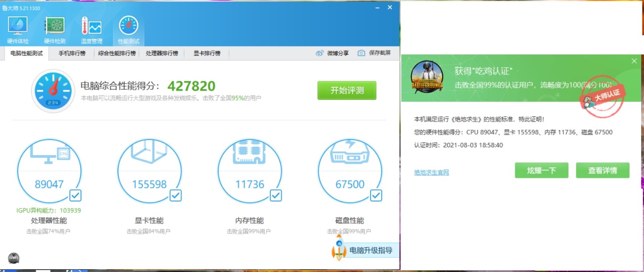
Task: Toggle the processor performance checkbox
Action: pyautogui.click(x=75, y=195)
